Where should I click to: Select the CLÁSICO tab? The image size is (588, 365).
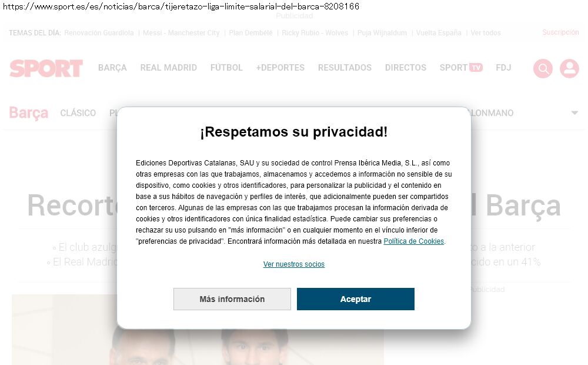coord(78,113)
